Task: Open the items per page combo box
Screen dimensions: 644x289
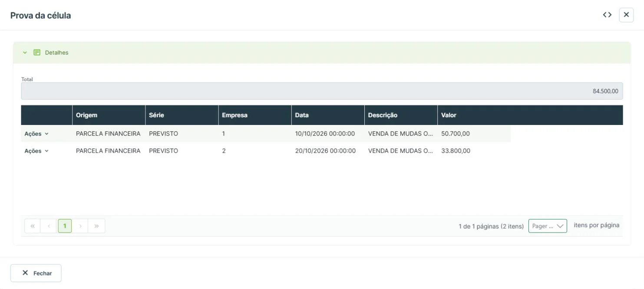Action: pyautogui.click(x=548, y=226)
